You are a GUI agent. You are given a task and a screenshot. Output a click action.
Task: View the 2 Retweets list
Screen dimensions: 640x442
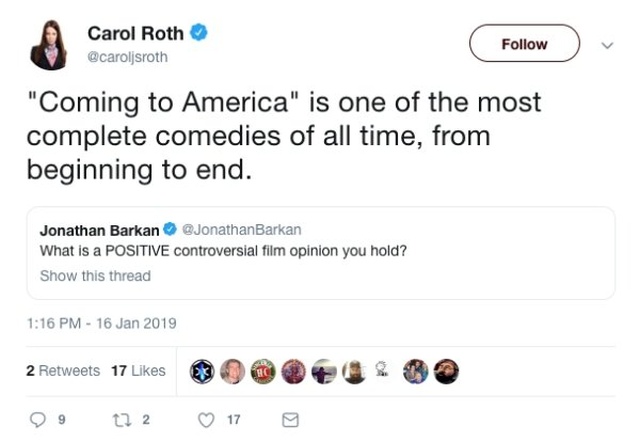click(62, 371)
